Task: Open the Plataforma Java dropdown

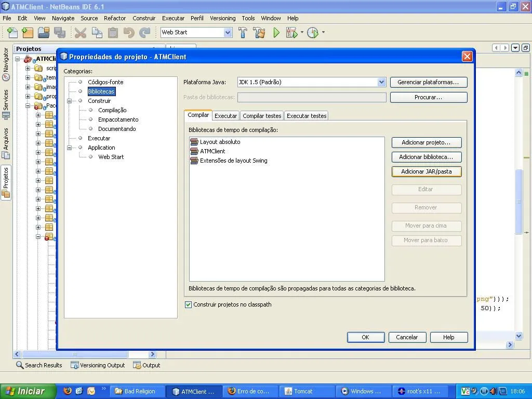Action: 381,82
